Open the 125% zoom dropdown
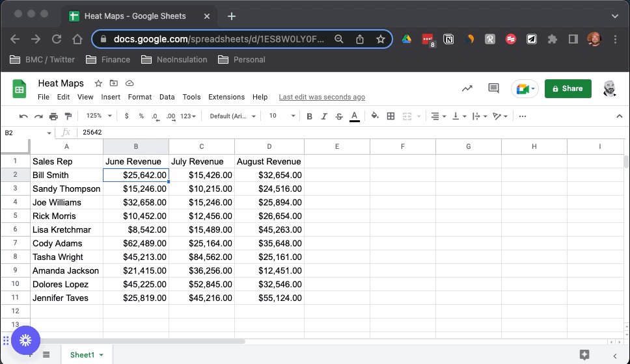 tap(99, 116)
